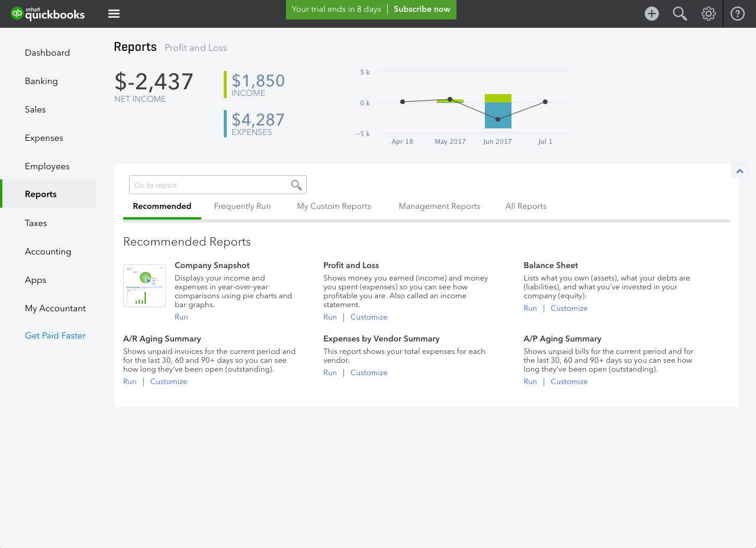Switch to the All Reports tab
Image resolution: width=756 pixels, height=548 pixels.
(526, 207)
